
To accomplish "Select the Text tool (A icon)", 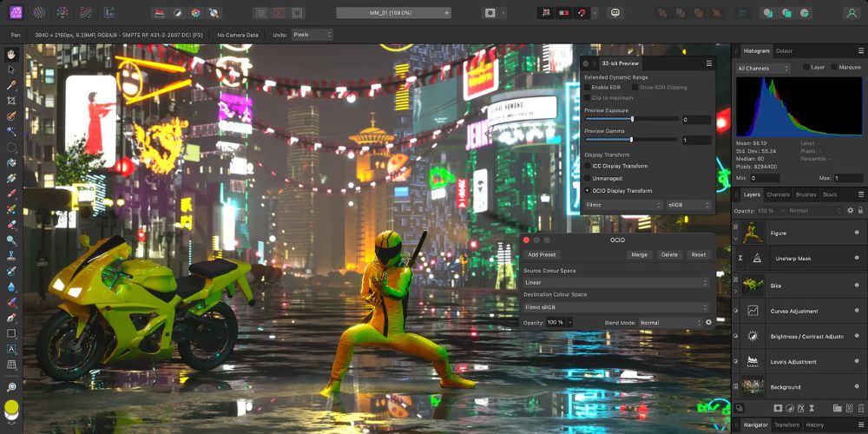I will (x=11, y=349).
